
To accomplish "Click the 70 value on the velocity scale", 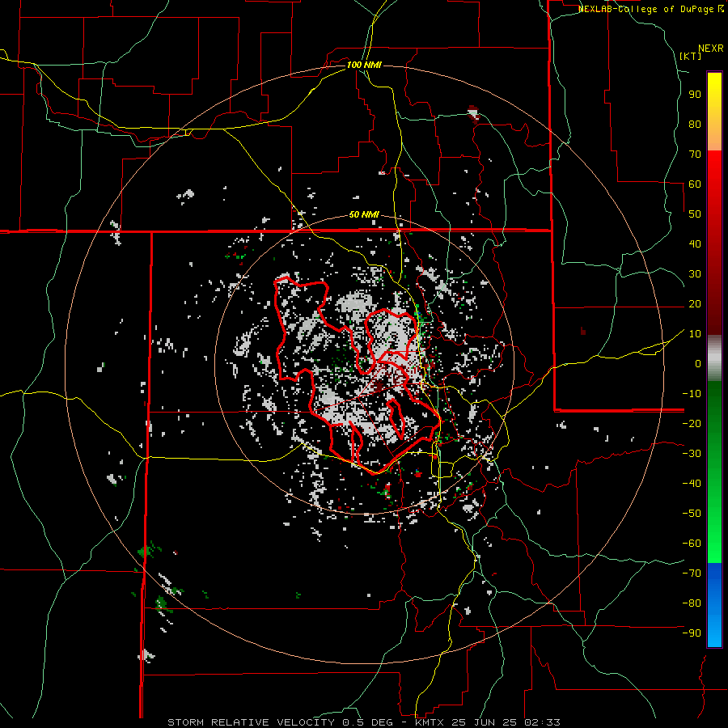I will [695, 154].
